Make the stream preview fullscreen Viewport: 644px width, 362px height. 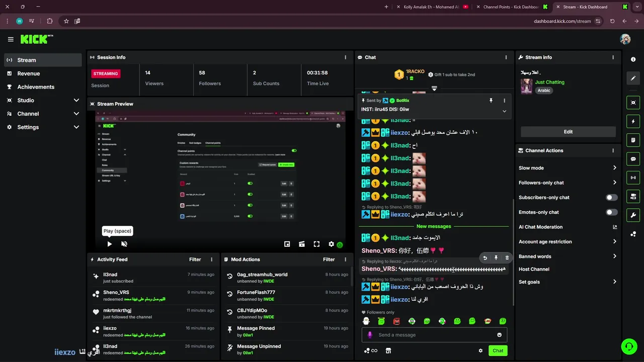point(316,244)
